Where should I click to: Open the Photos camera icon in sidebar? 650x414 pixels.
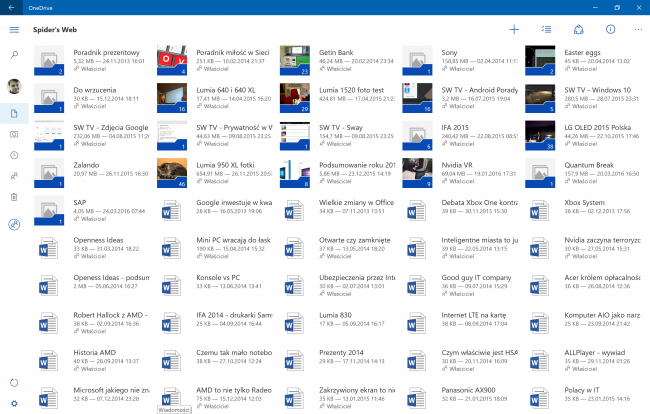coord(14,134)
